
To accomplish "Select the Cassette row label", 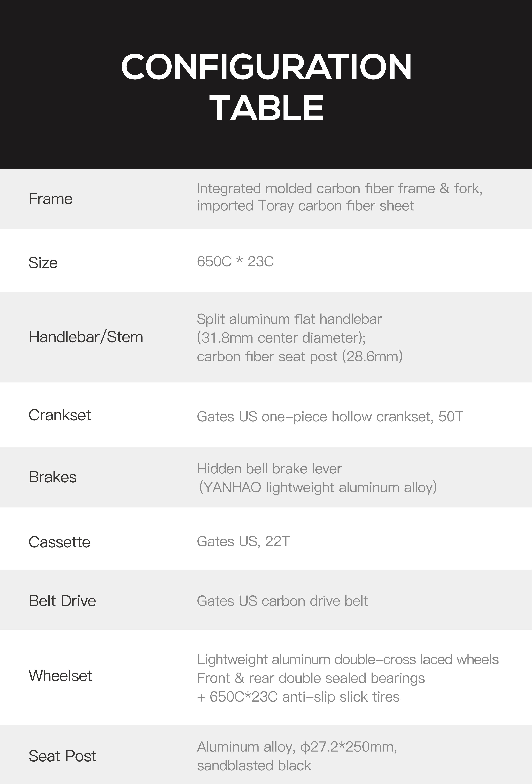I will (x=60, y=542).
